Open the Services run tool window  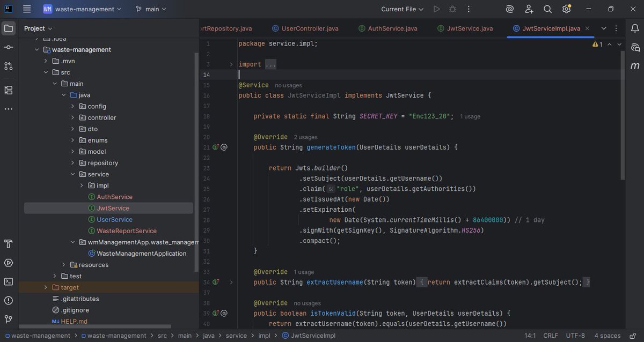pyautogui.click(x=9, y=263)
